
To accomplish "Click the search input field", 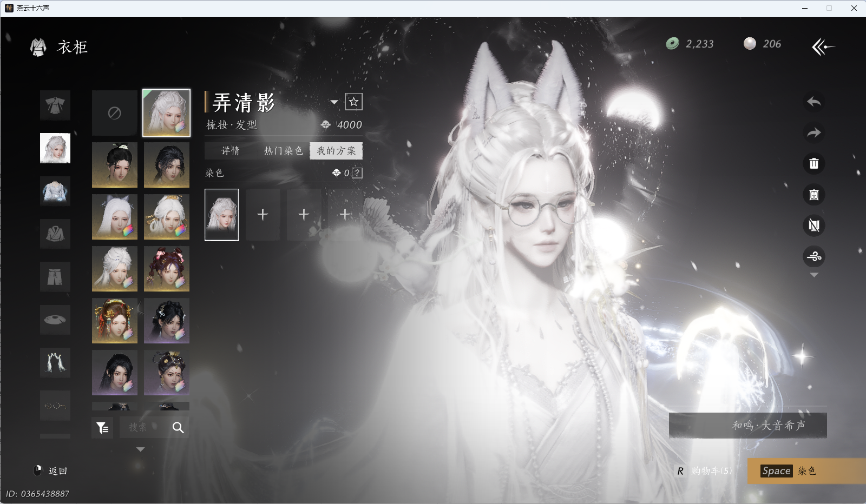I will point(146,427).
